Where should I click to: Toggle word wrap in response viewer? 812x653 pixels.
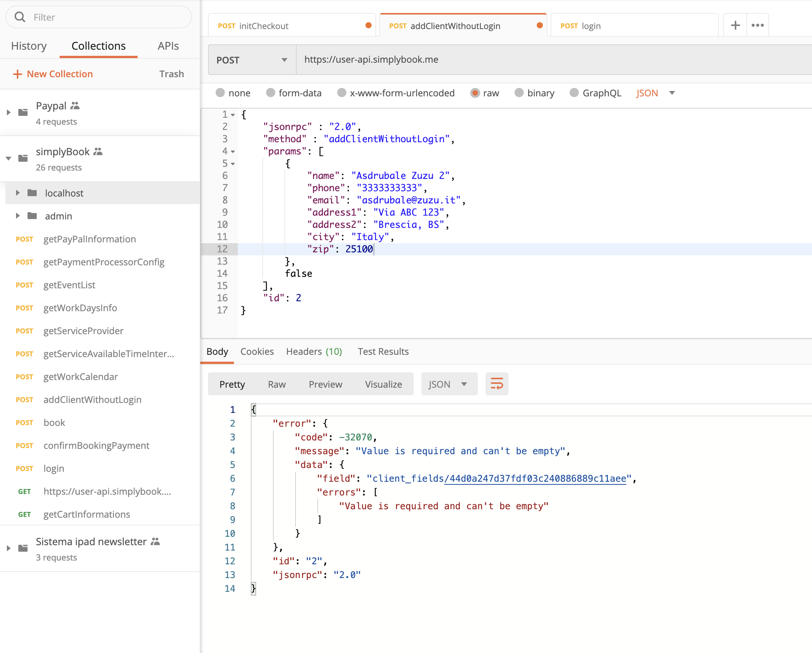coord(497,384)
